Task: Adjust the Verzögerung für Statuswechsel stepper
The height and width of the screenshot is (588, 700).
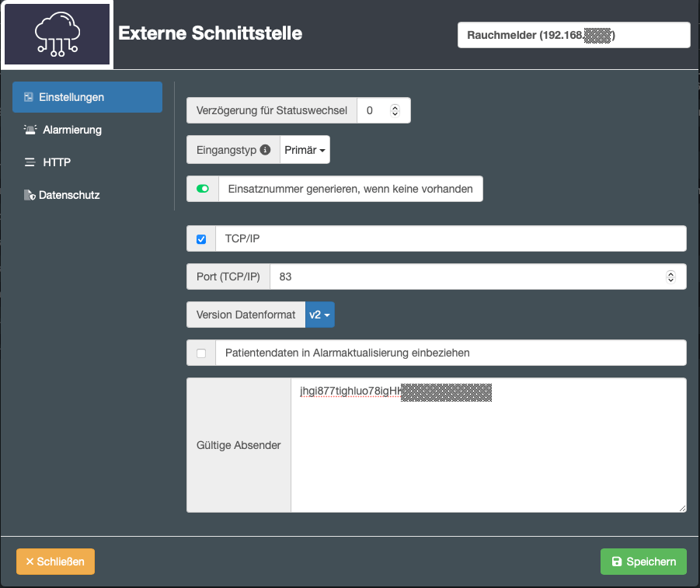Action: (x=395, y=110)
